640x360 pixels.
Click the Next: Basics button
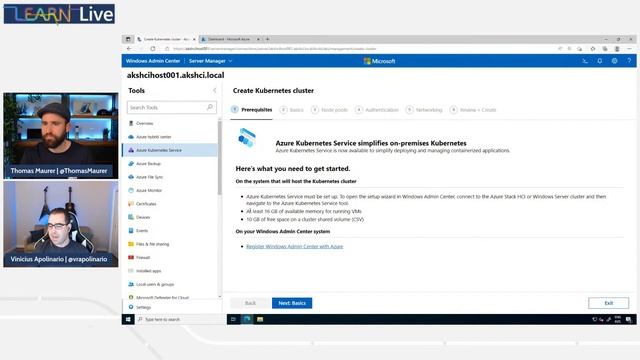pos(292,303)
